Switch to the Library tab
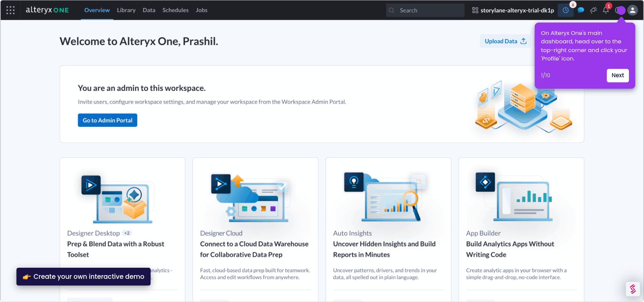Viewport: 644px width, 302px height. (126, 10)
